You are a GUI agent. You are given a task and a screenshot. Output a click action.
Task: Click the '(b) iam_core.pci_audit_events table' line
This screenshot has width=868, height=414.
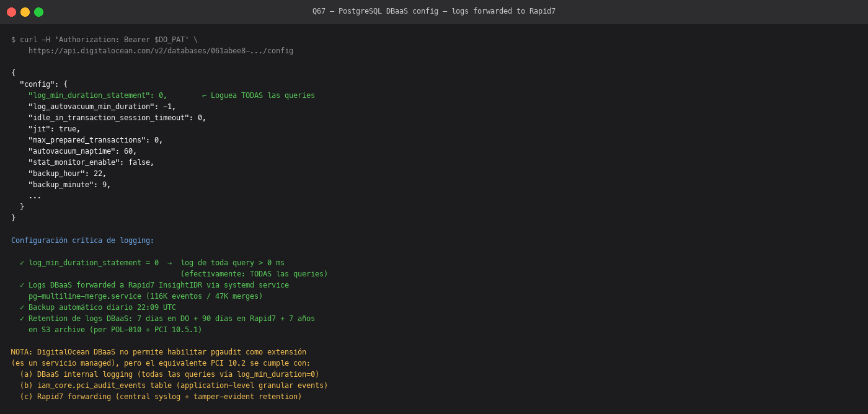pos(174,385)
